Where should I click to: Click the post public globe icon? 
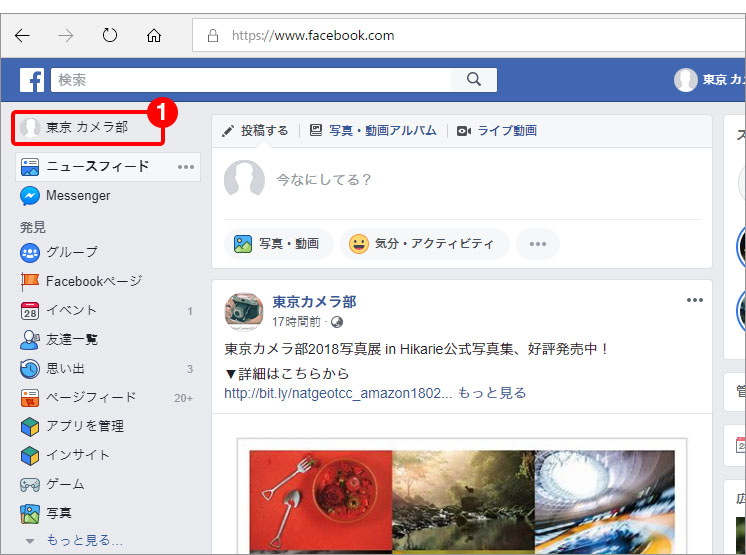[337, 322]
